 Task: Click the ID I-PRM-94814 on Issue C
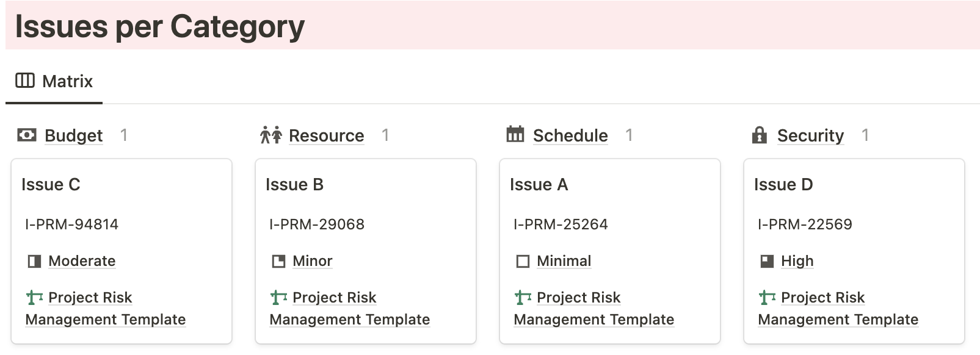point(71,224)
